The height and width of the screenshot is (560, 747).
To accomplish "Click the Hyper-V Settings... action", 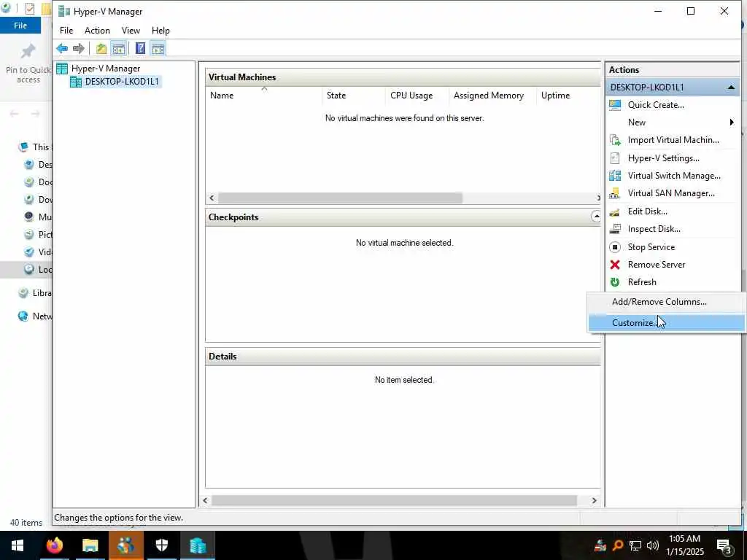I will pos(663,158).
